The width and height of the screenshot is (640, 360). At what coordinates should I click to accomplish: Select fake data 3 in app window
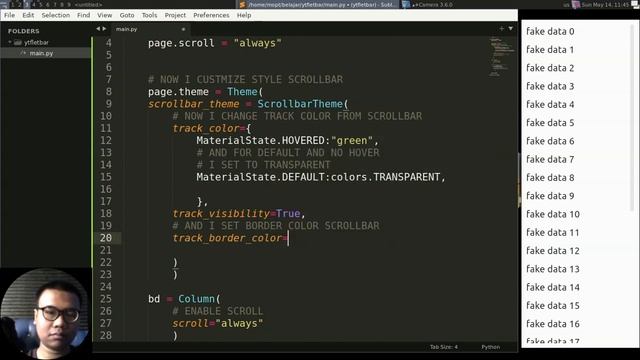coord(550,86)
